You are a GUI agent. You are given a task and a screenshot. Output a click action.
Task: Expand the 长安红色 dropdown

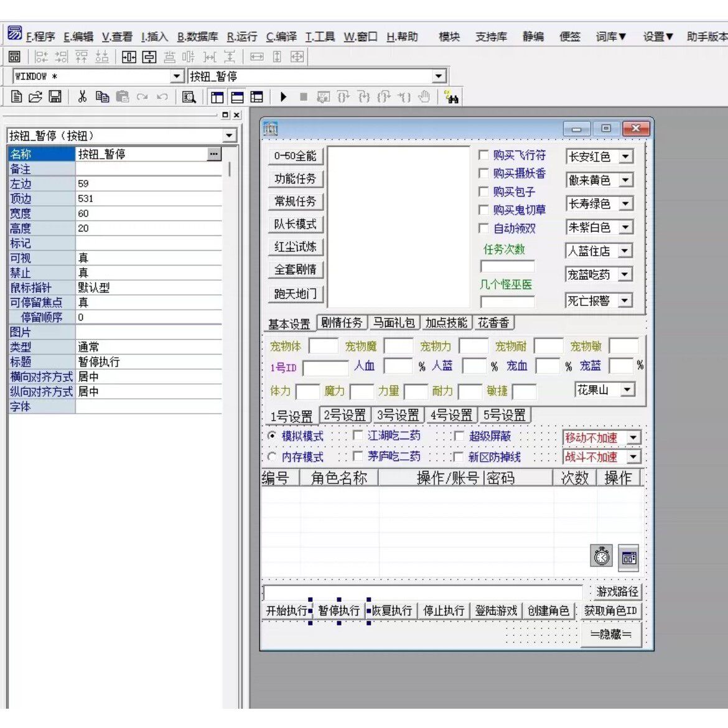tap(625, 157)
